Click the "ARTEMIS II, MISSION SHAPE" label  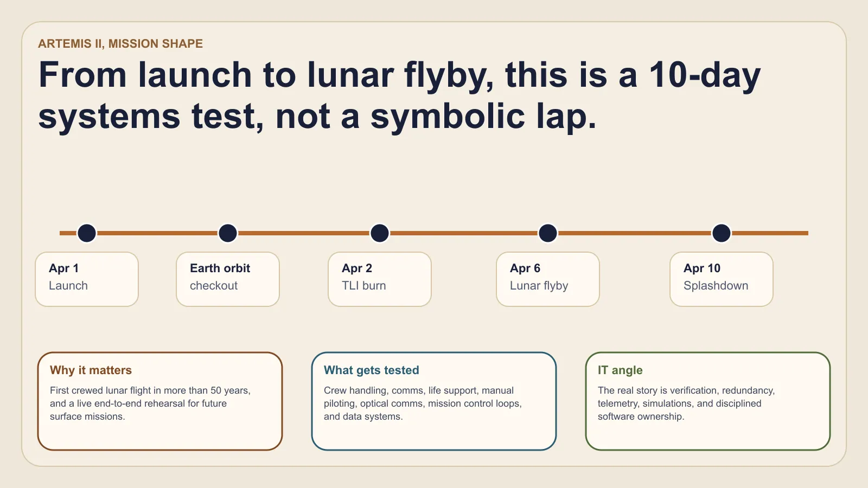tap(120, 44)
